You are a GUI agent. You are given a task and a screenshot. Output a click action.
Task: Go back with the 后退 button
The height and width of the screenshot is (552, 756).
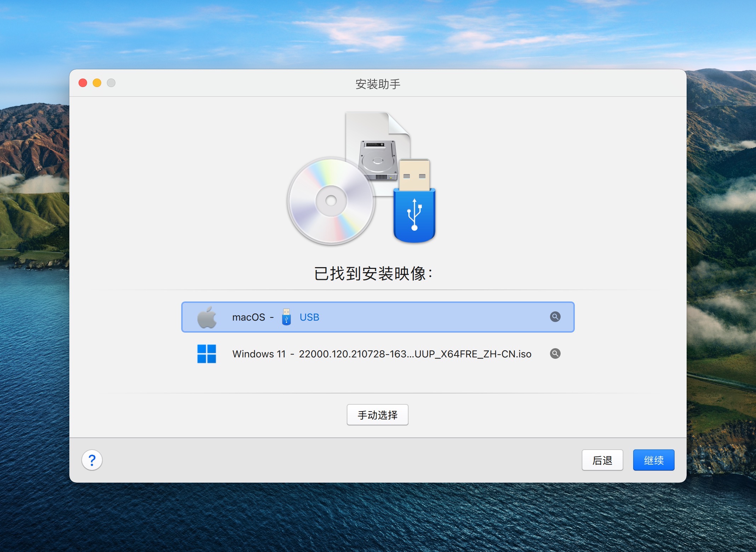602,460
